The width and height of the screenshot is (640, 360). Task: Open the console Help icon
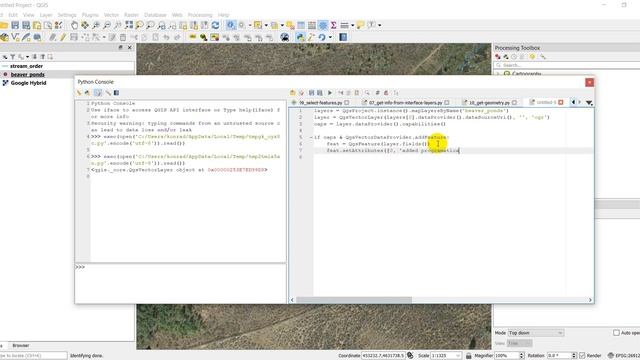tap(116, 93)
